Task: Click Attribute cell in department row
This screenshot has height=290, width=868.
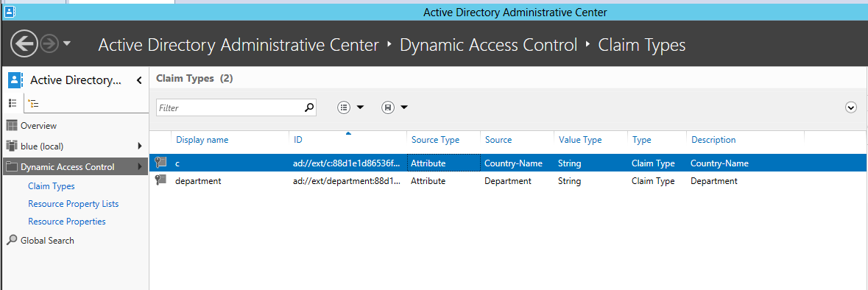Action: pos(428,181)
